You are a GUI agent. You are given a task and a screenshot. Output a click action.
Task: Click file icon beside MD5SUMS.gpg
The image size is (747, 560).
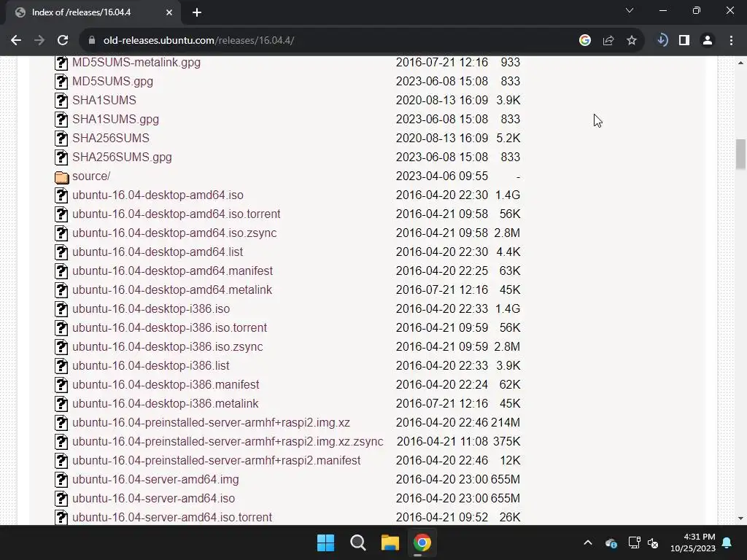[x=61, y=82]
